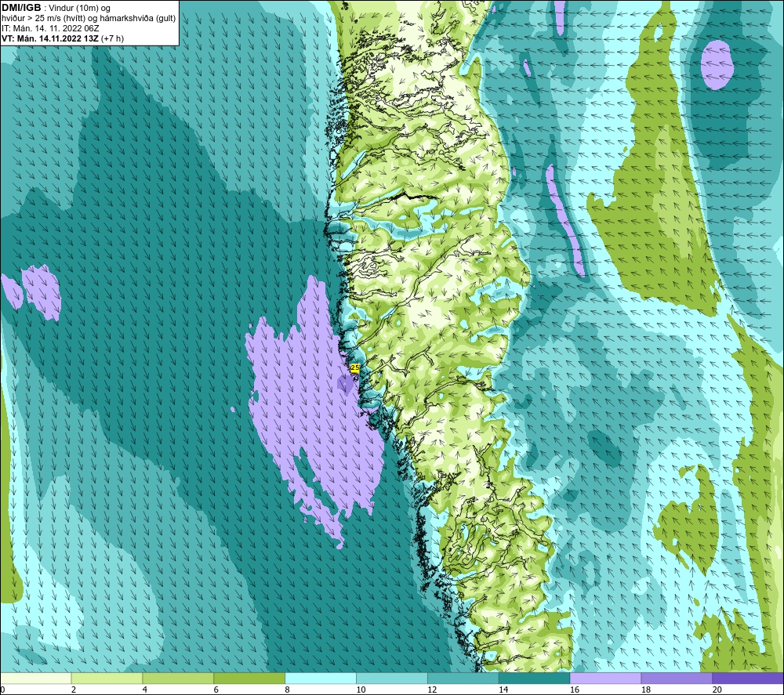Click the 6–8 m/s olive green legend swatch
784x695 pixels.
(249, 678)
